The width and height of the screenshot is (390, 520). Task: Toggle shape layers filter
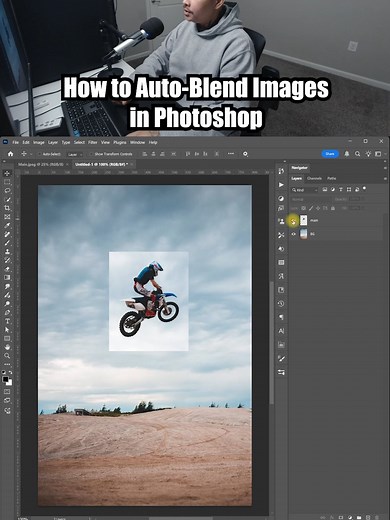click(349, 189)
